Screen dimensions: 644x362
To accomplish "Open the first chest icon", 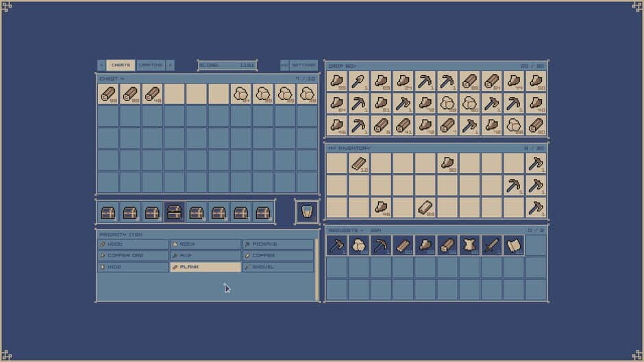I will pos(108,212).
